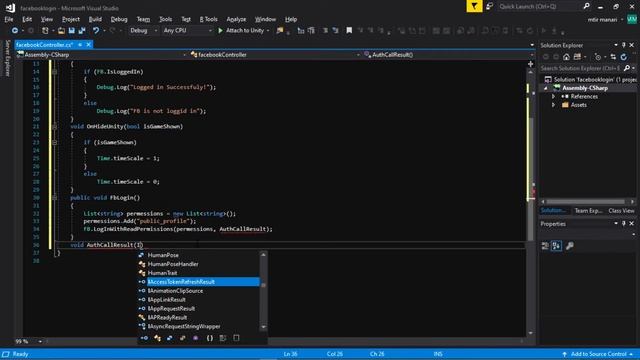Click the Solution Explorer Home icon

point(567,57)
